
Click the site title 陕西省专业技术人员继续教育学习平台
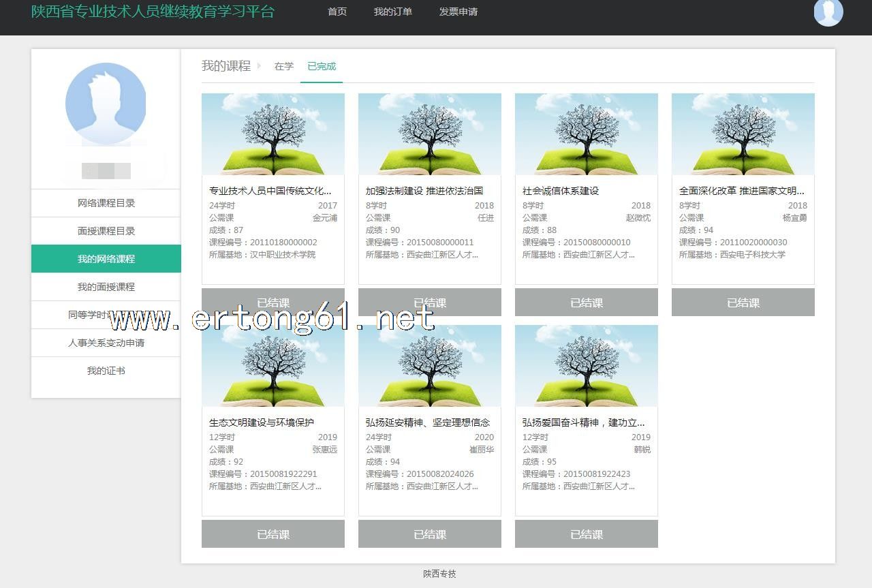(153, 12)
